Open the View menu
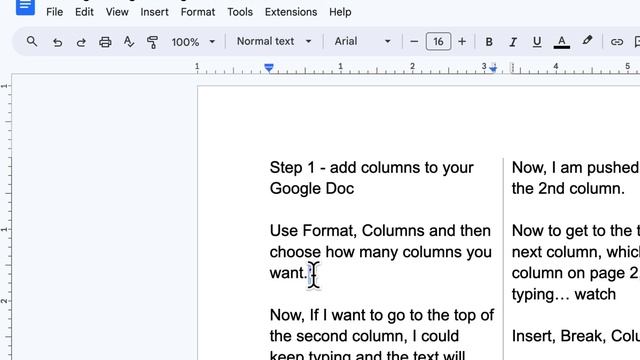 coord(117,12)
